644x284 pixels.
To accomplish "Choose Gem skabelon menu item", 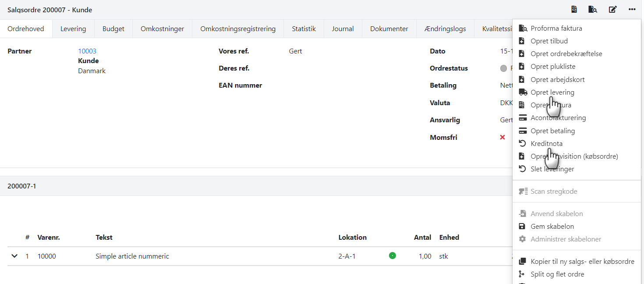I will (552, 227).
